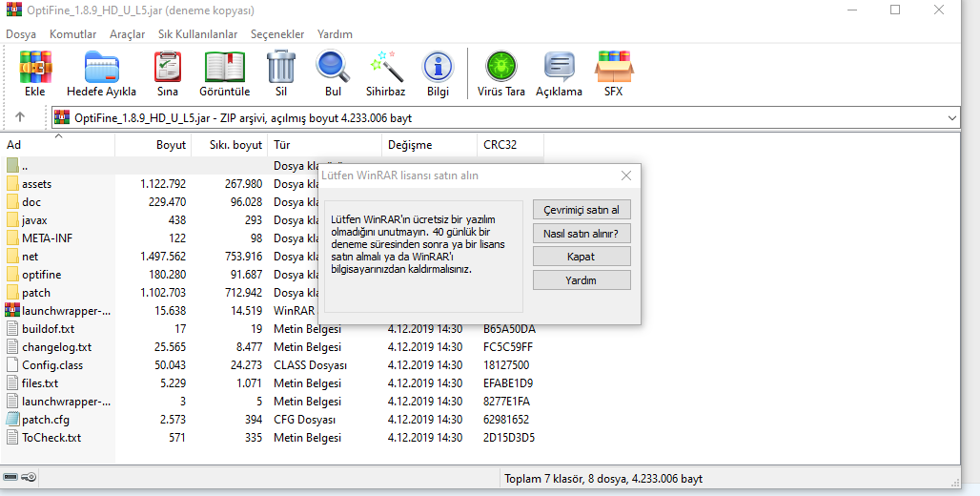The height and width of the screenshot is (496, 980).
Task: Click the Yardım button in license dialog
Action: click(582, 280)
